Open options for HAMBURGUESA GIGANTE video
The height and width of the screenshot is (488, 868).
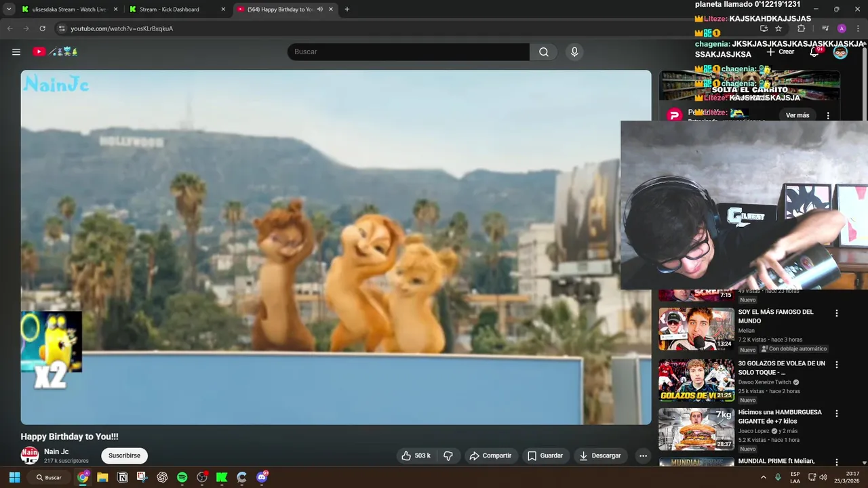[836, 413]
